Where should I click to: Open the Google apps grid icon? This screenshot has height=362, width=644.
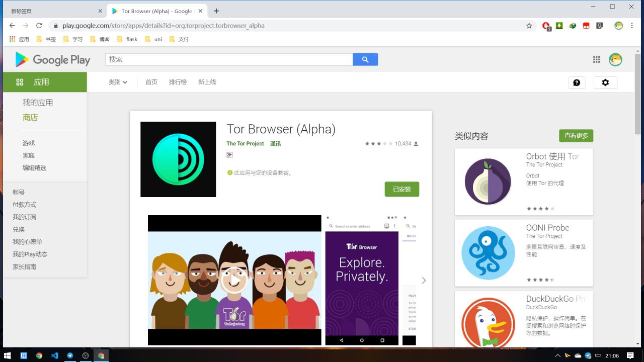pos(596,59)
